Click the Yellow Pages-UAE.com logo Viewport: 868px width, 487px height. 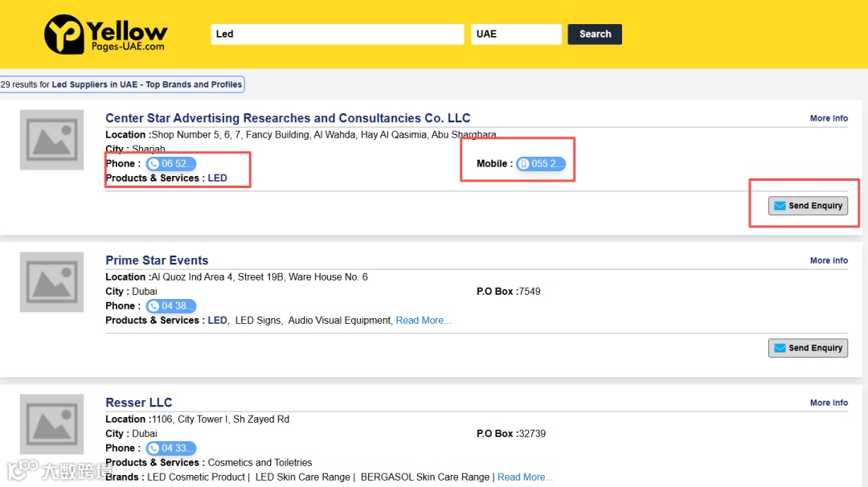[106, 35]
